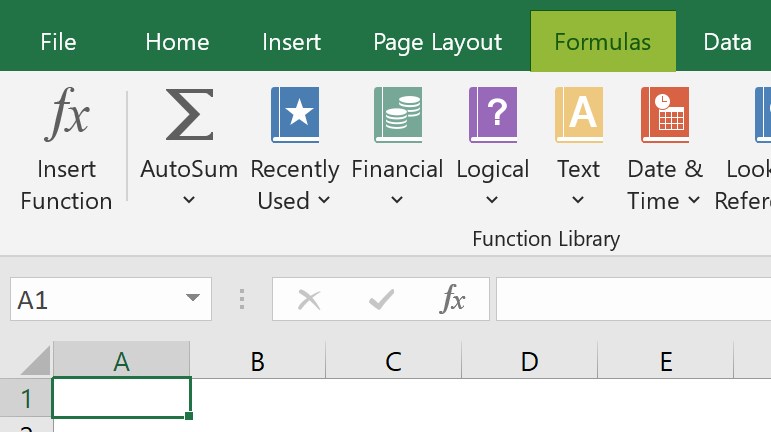Expand the Recently Used dropdown arrow
771x432 pixels.
point(324,200)
